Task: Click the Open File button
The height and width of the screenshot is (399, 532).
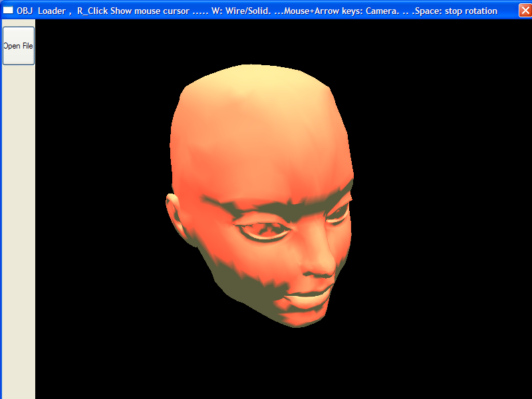Action: click(19, 46)
